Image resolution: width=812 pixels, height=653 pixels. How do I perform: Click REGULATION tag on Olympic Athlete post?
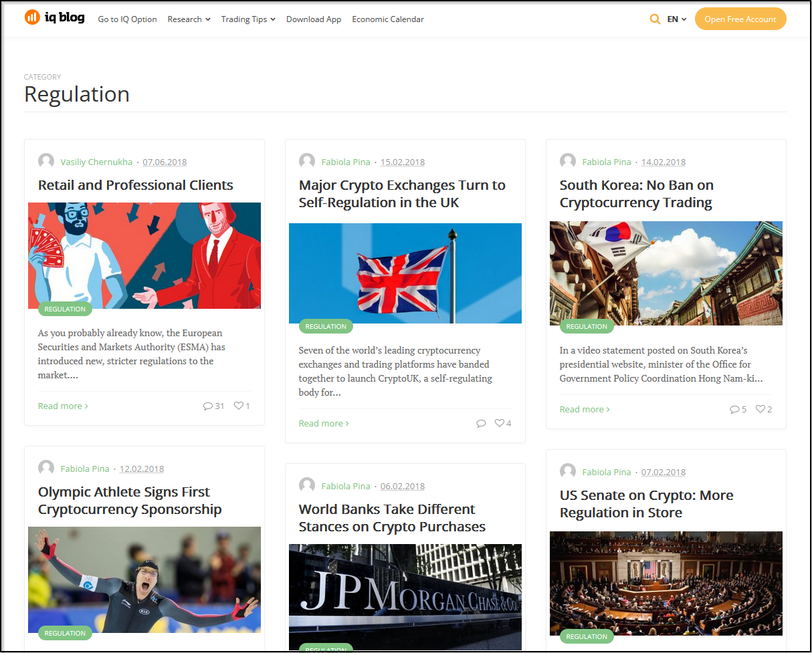click(x=65, y=633)
